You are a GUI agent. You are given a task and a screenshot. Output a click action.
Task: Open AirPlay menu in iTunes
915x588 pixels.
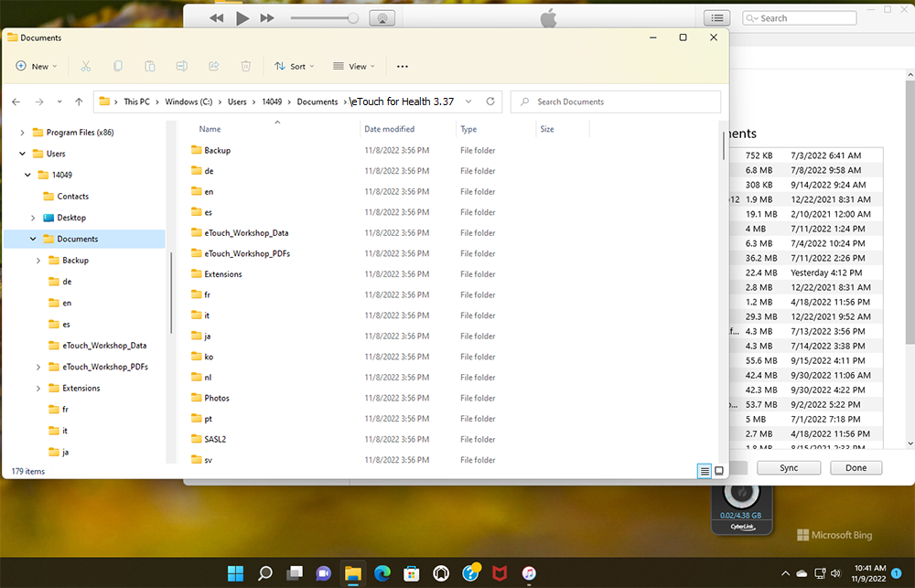(x=382, y=18)
